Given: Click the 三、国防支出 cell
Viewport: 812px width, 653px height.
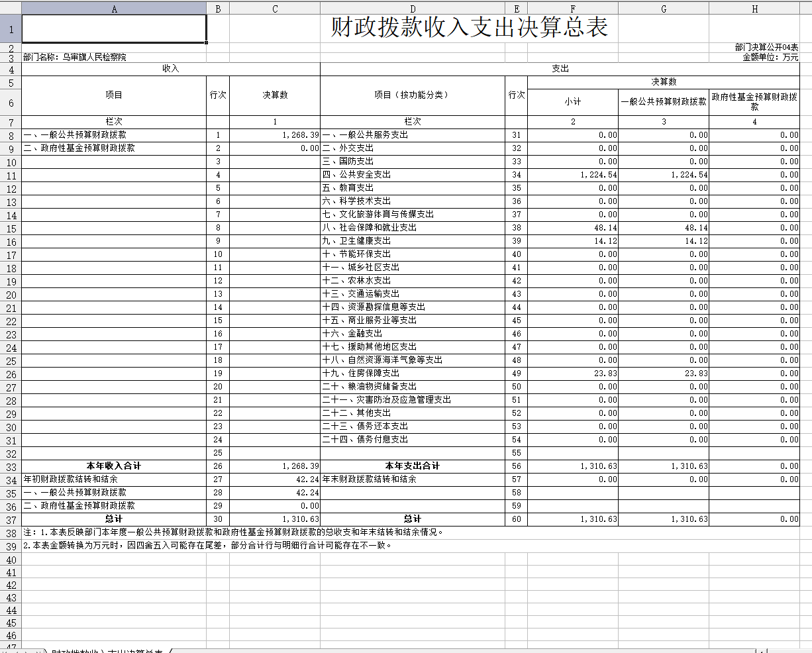Looking at the screenshot, I should [x=413, y=162].
